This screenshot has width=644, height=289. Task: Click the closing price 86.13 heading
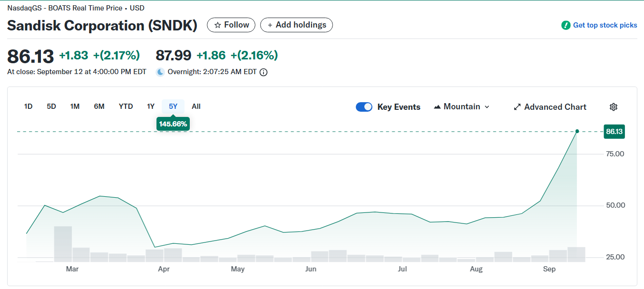click(30, 56)
